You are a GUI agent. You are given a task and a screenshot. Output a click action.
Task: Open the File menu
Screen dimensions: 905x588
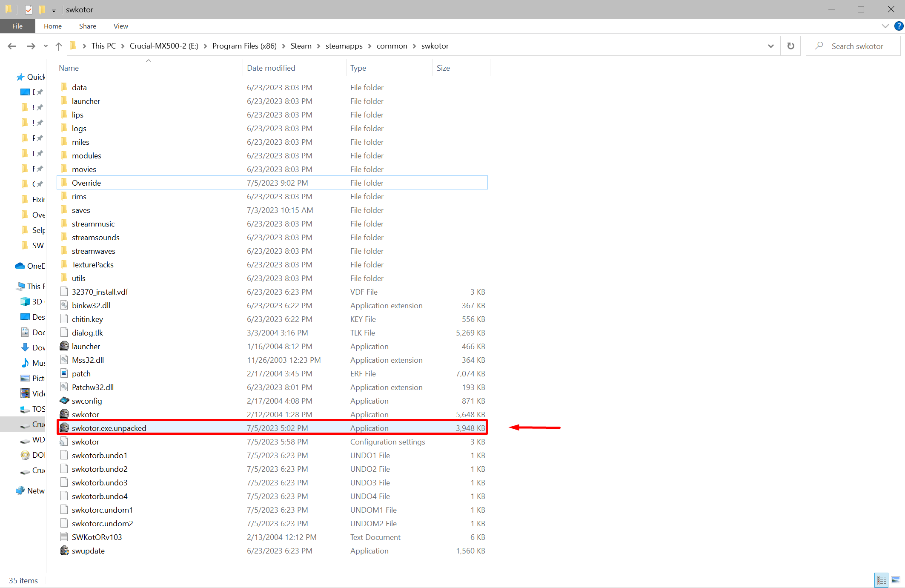coord(17,26)
